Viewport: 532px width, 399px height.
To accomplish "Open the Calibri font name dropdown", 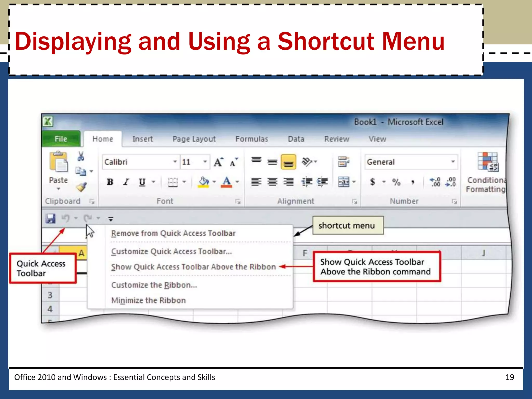I will [x=175, y=162].
